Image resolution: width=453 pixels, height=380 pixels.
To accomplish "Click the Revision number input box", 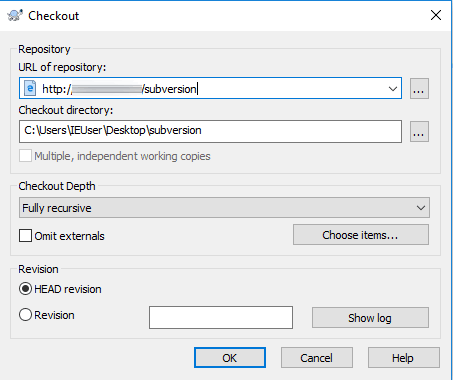I will tap(221, 317).
